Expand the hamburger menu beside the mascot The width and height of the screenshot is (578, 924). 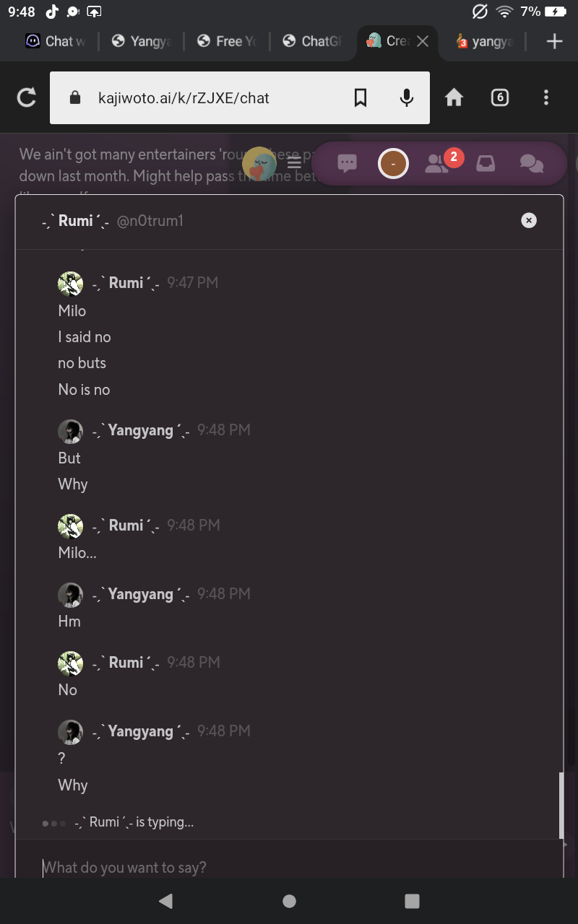tap(294, 164)
